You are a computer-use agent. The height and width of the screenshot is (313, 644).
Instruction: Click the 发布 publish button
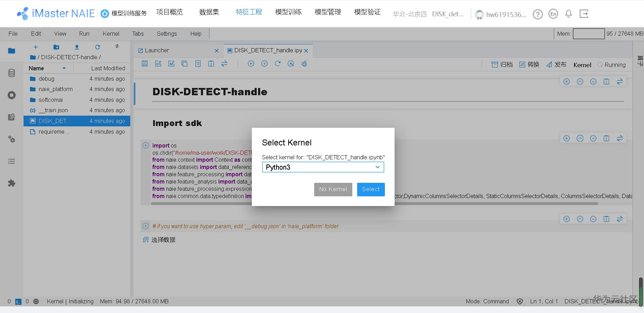[556, 65]
